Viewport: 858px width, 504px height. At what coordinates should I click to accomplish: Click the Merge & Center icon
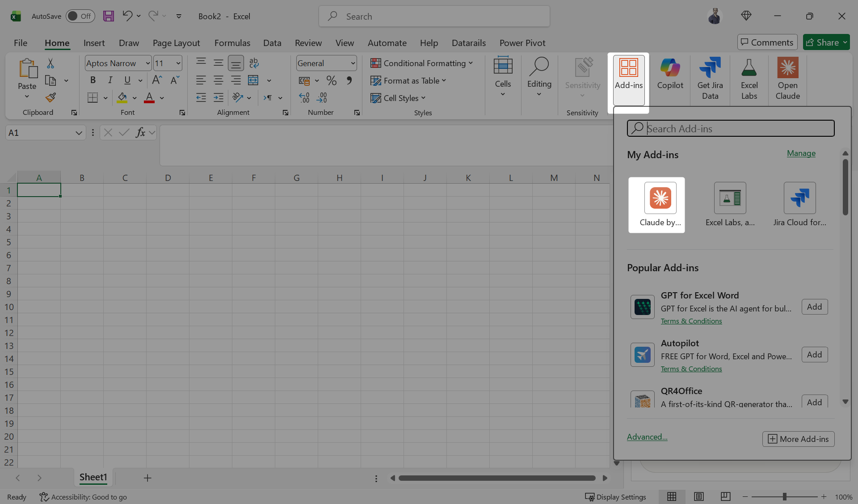pos(253,80)
